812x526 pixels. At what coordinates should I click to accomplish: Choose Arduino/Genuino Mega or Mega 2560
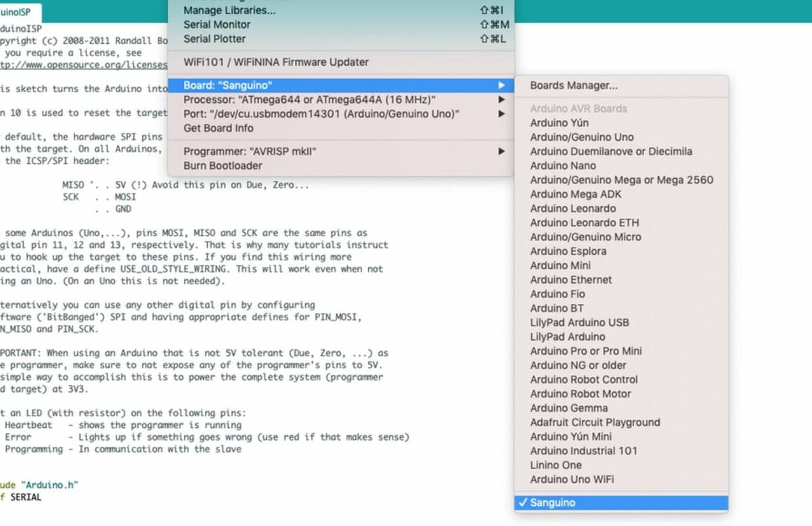(x=621, y=179)
